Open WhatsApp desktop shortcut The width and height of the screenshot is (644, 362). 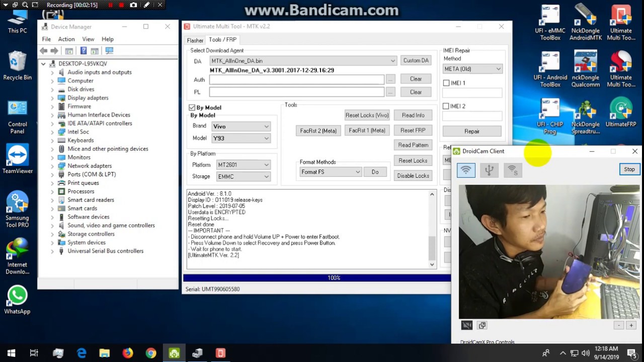pos(18,300)
